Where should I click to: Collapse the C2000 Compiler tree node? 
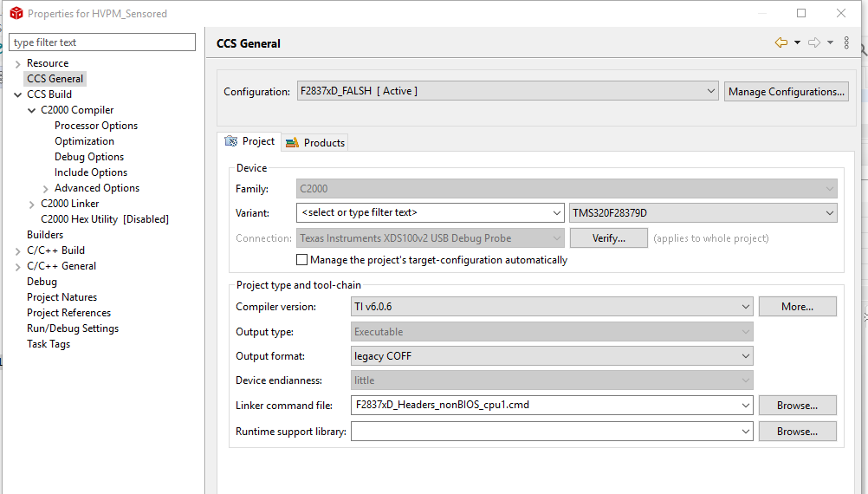pos(32,110)
